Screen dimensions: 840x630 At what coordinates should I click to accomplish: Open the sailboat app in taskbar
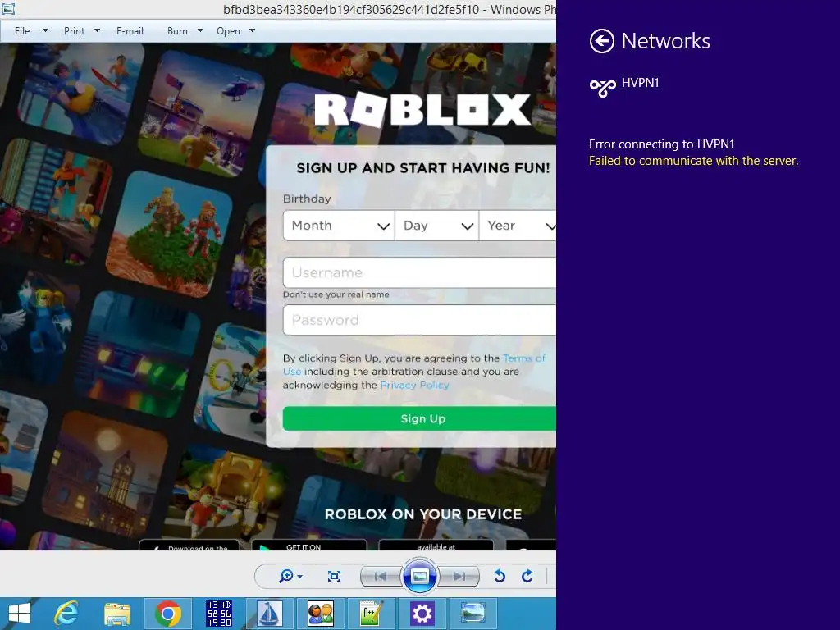pyautogui.click(x=269, y=614)
